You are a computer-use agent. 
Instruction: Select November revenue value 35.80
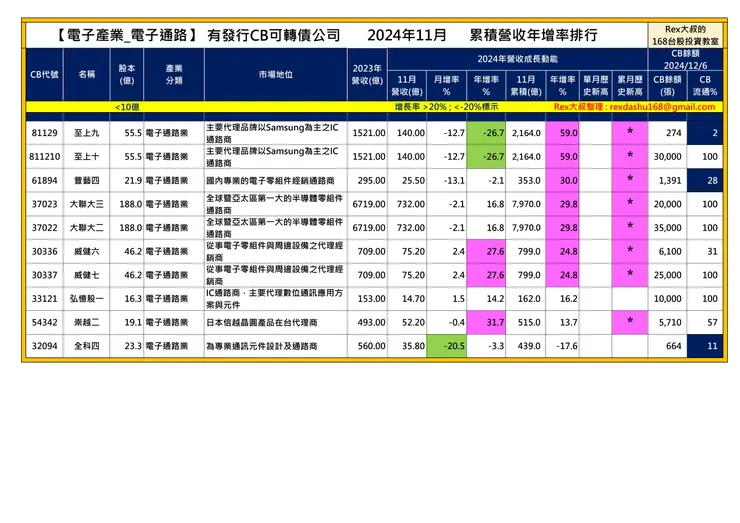tap(413, 346)
